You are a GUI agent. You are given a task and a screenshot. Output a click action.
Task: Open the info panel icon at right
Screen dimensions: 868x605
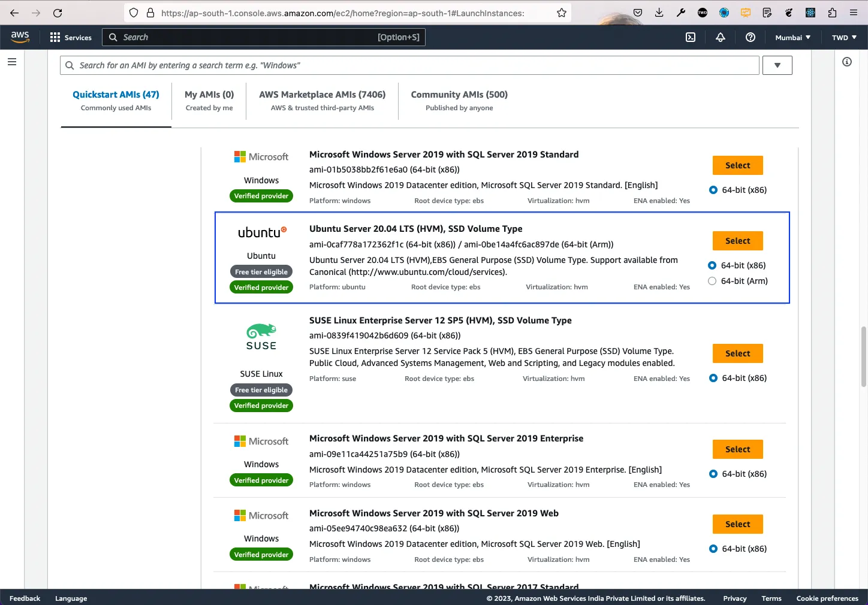(x=847, y=62)
